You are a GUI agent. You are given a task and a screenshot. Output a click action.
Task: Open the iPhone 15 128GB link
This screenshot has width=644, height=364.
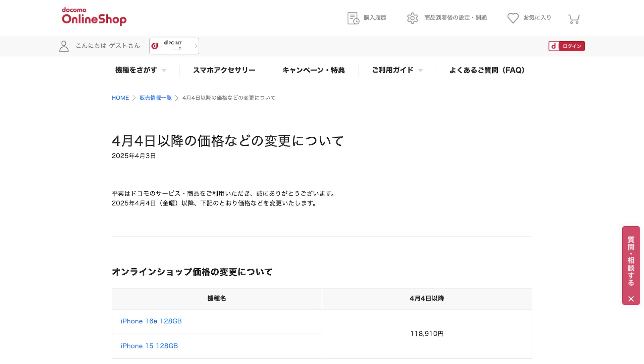pyautogui.click(x=149, y=346)
